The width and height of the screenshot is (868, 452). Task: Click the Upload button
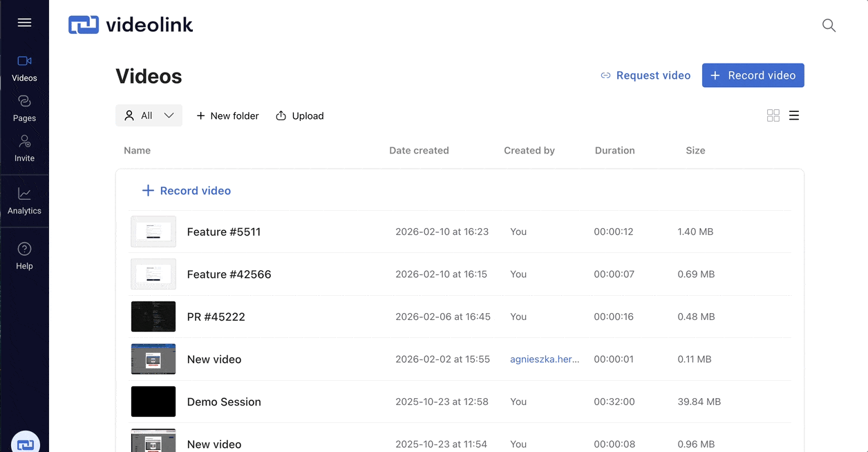pyautogui.click(x=300, y=115)
